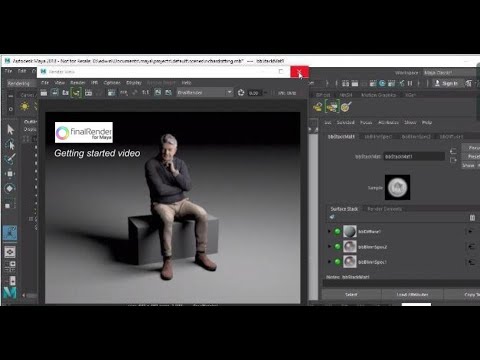Viewport: 480px width, 360px height.
Task: Open the Attributes menu in Attribute Editor
Action: click(388, 122)
